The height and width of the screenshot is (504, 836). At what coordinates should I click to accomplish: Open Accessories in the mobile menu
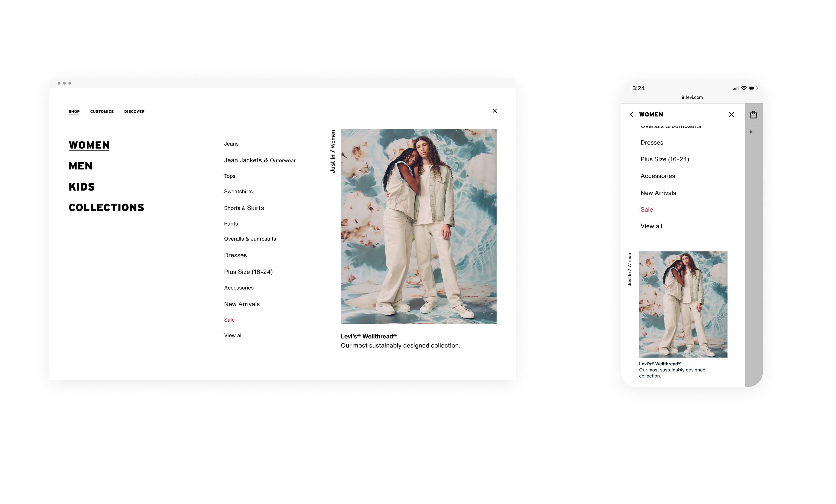click(657, 176)
